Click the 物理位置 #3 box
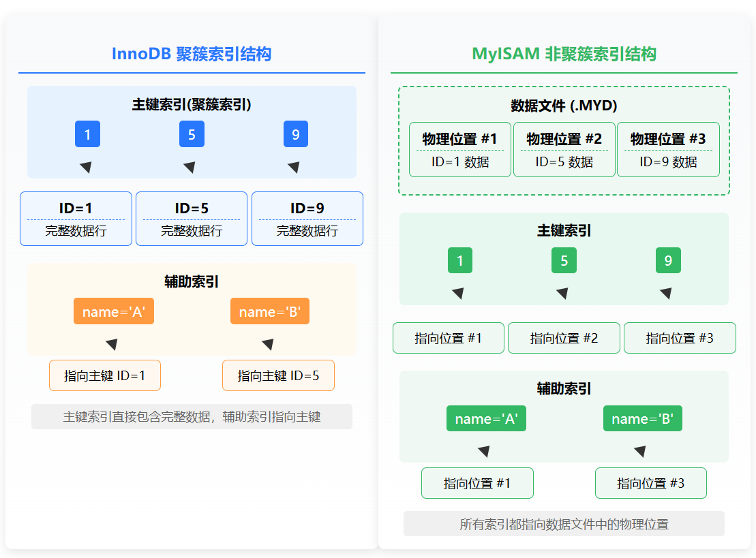 668,149
